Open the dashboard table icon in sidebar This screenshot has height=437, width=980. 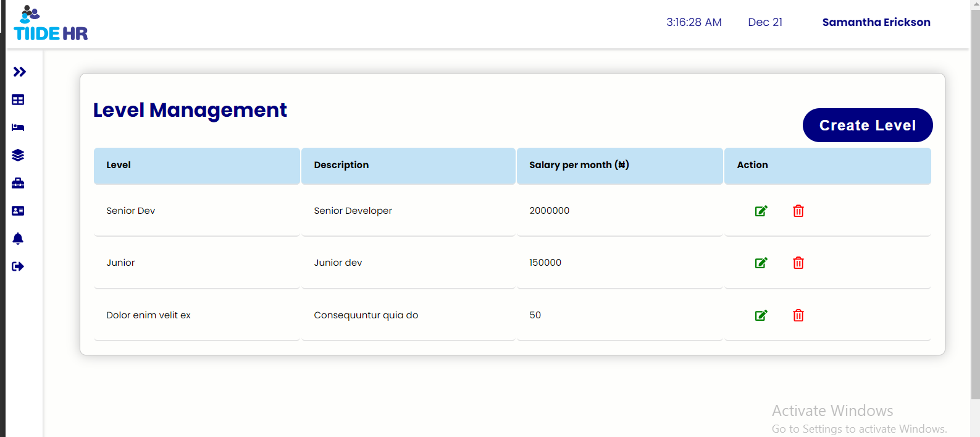coord(18,100)
